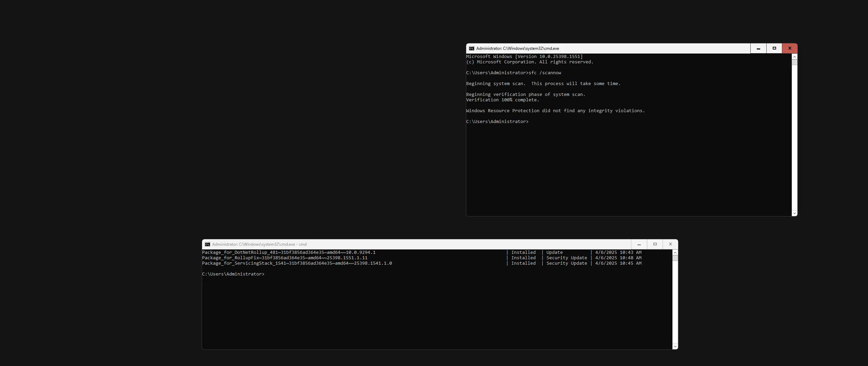The image size is (868, 366).
Task: Minimize the package list cmd window
Action: (x=639, y=244)
